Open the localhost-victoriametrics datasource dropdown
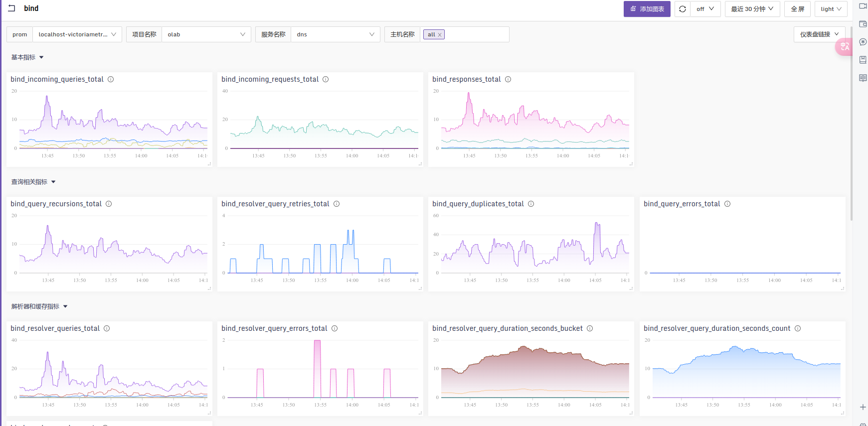This screenshot has width=868, height=426. click(x=77, y=34)
